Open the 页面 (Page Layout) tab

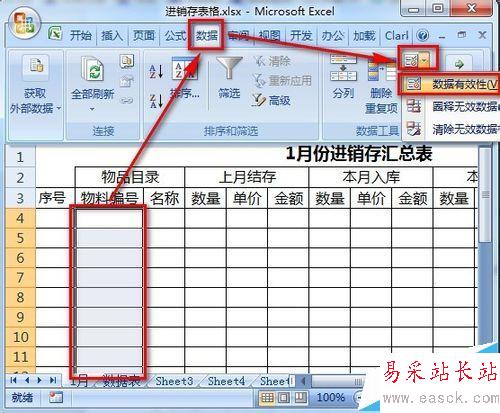(x=144, y=35)
